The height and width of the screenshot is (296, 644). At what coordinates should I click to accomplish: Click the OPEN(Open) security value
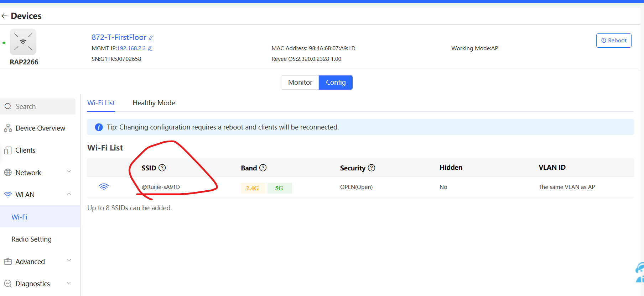356,187
